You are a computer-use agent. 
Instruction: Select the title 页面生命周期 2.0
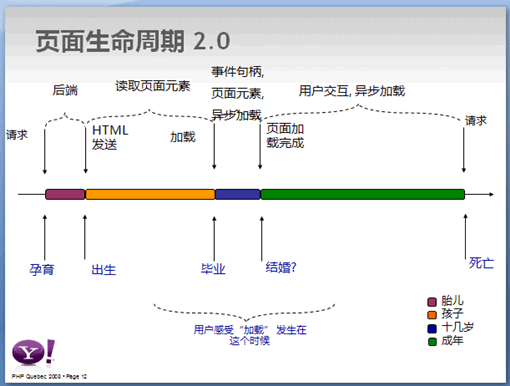[133, 41]
